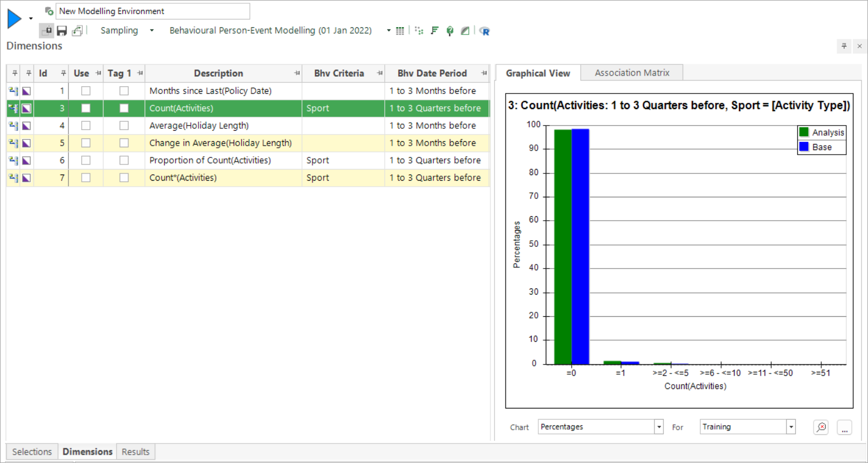This screenshot has width=868, height=463.
Task: Open the Training dropdown next to For
Action: pyautogui.click(x=791, y=427)
